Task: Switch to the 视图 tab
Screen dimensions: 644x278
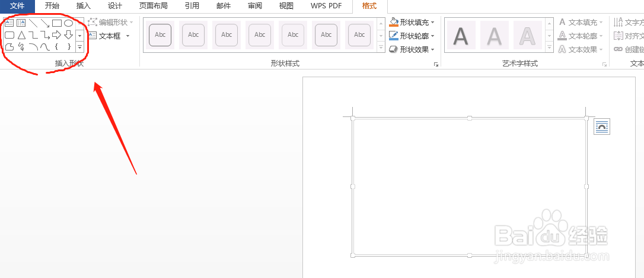Action: (286, 6)
